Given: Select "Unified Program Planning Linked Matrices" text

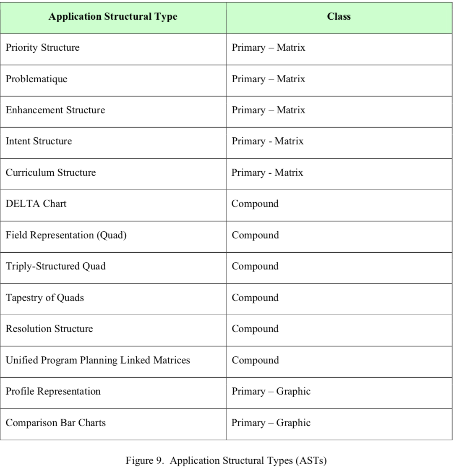Looking at the screenshot, I should [x=98, y=360].
